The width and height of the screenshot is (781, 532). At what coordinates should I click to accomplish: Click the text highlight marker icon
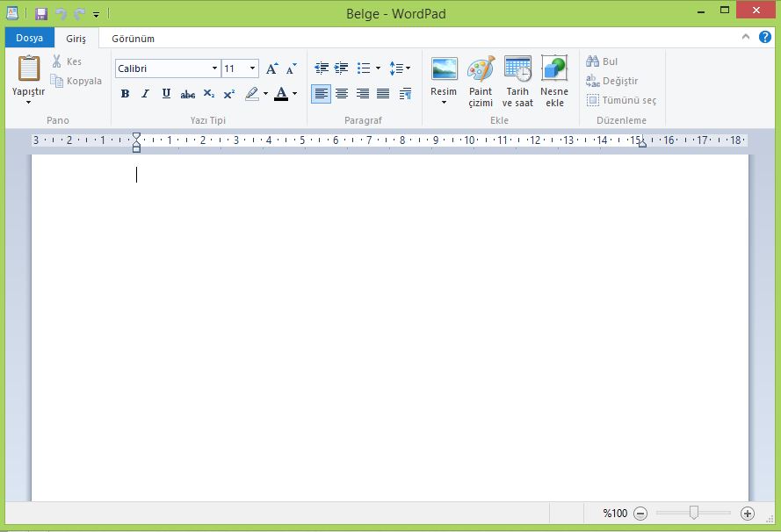pyautogui.click(x=252, y=94)
